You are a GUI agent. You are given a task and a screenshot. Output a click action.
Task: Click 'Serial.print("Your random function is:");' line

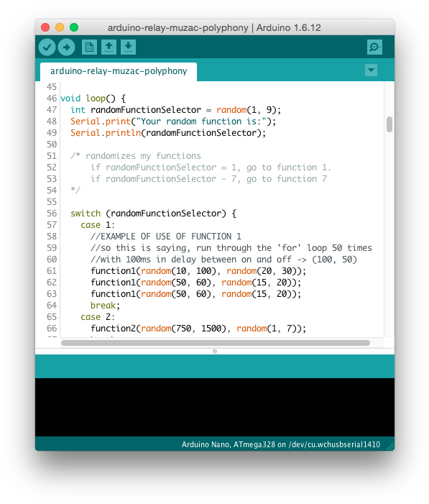(x=173, y=122)
